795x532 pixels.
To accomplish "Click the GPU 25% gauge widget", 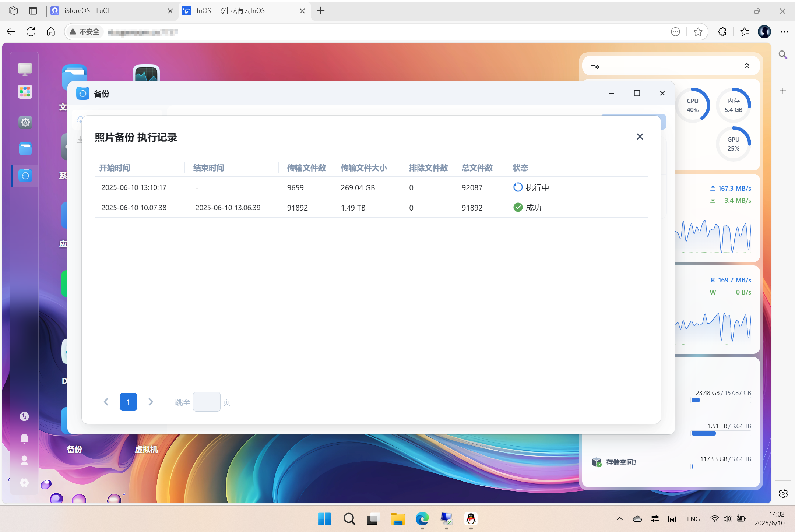I will pyautogui.click(x=734, y=144).
